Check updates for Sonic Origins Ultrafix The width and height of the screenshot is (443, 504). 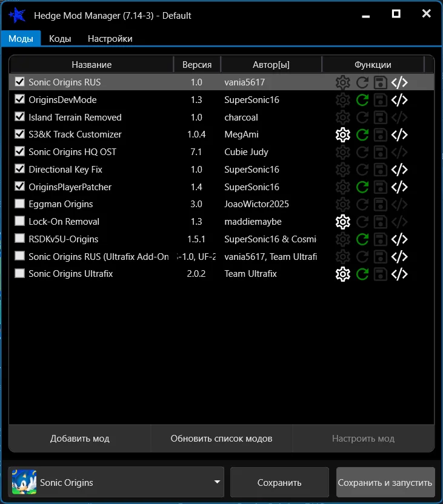pos(362,274)
